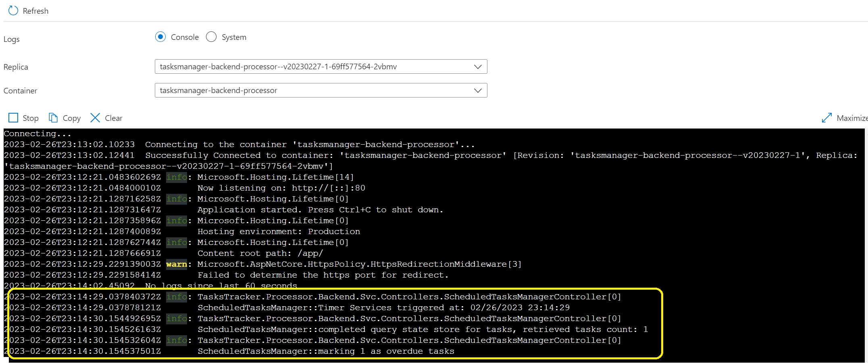Click the diagonal arrows Maximize icon
Image resolution: width=868 pixels, height=363 pixels.
click(826, 118)
